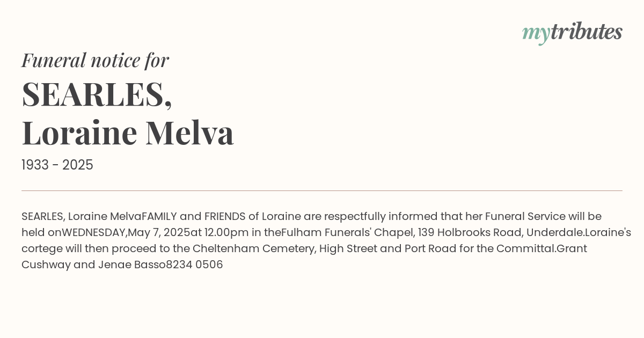Click the large 'Loraine Melva' name heading
The width and height of the screenshot is (644, 338).
[128, 133]
